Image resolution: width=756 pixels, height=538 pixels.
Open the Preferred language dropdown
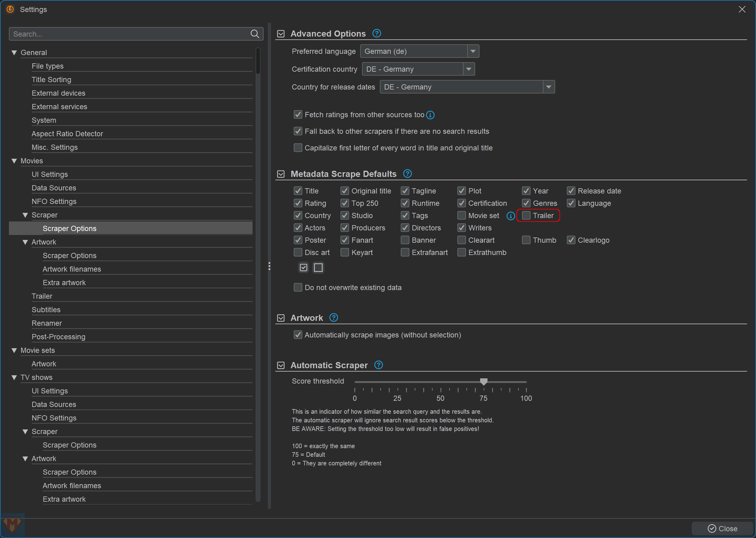[473, 51]
